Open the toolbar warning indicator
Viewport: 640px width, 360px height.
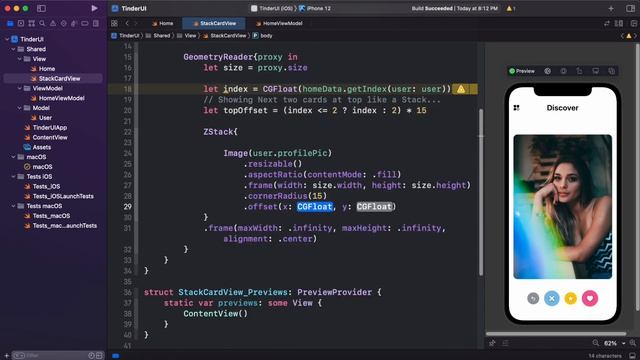511,8
